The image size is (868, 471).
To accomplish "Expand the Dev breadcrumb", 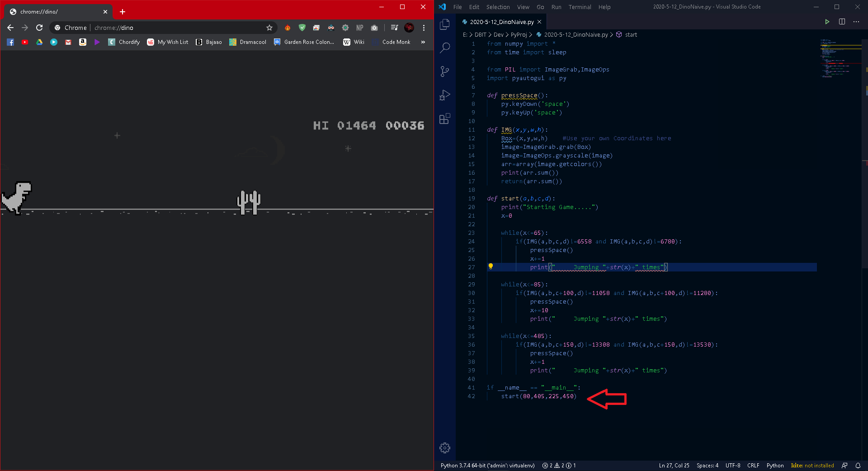I will 499,35.
